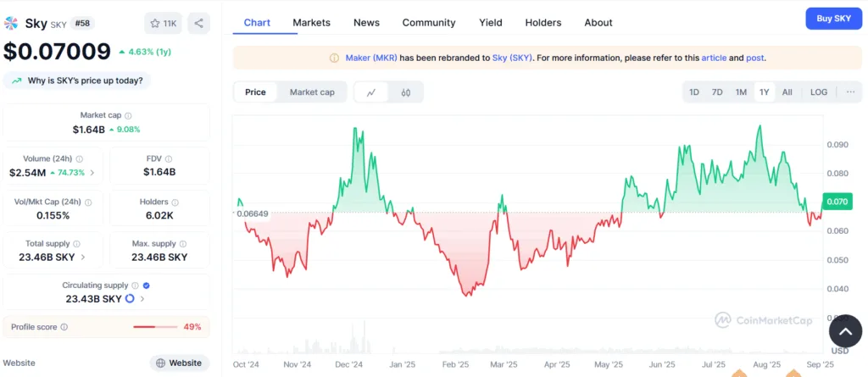The image size is (868, 377).
Task: Click the Vol/Mkt Cap info icon
Action: pyautogui.click(x=88, y=202)
